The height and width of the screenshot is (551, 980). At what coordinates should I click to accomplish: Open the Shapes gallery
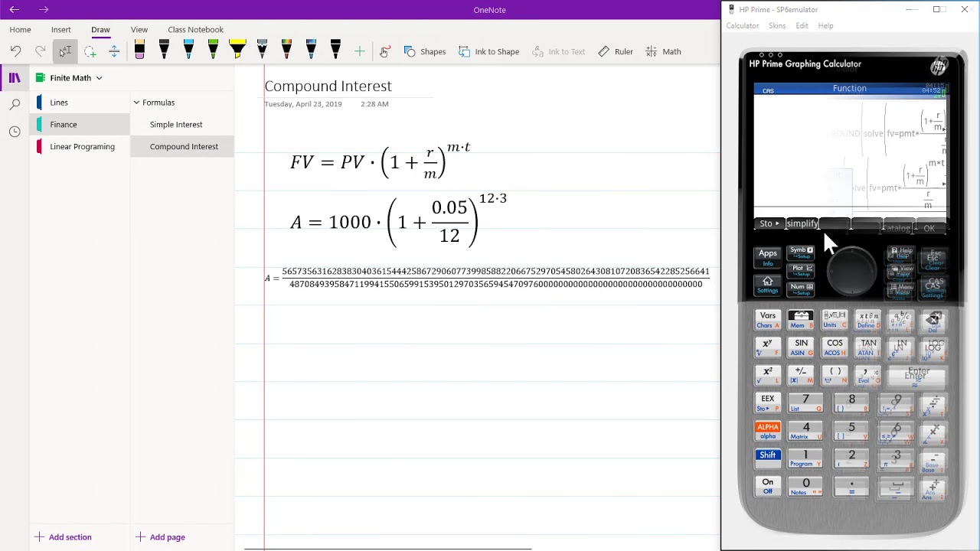click(x=424, y=51)
